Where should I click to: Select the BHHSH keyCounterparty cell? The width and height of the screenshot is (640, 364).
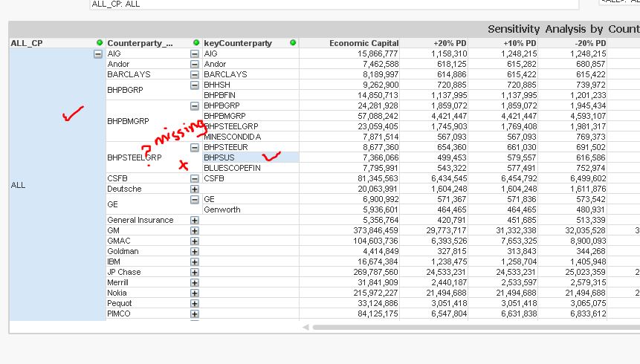pos(250,85)
